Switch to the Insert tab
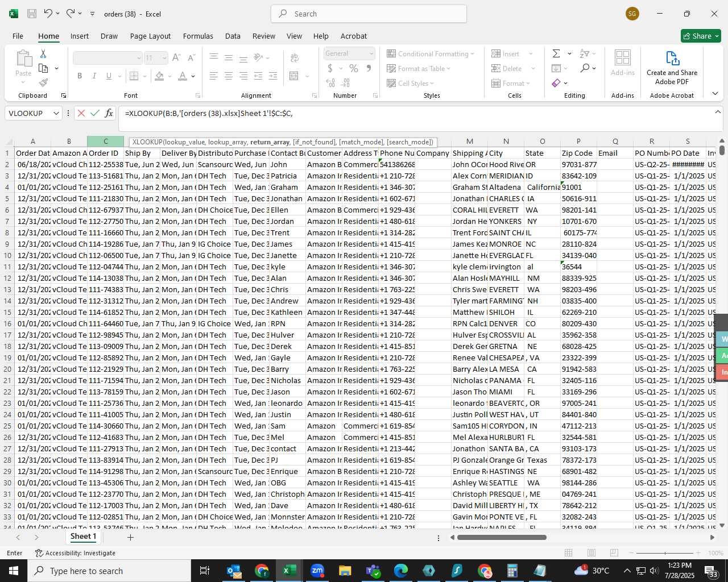The width and height of the screenshot is (728, 582). [x=80, y=36]
